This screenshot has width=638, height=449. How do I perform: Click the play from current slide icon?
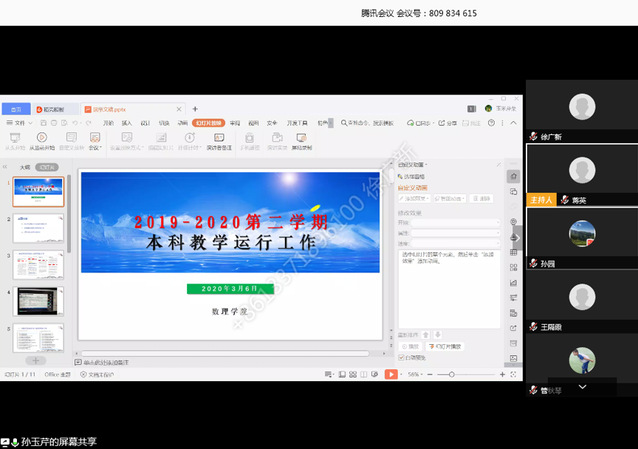(x=42, y=140)
